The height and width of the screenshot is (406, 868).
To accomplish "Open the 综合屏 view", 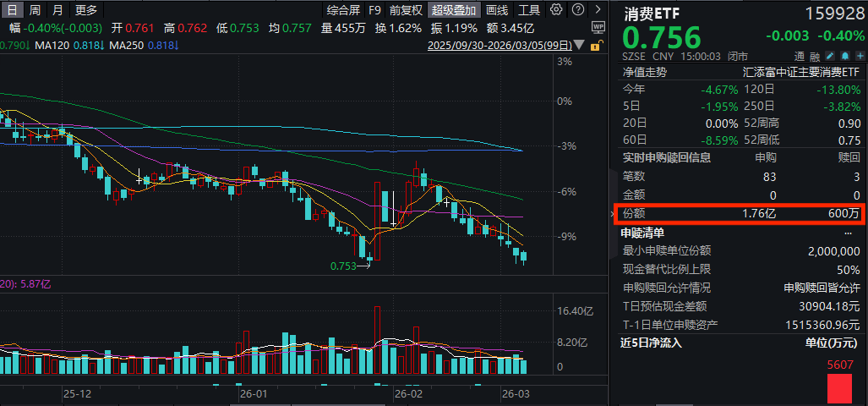I will (x=344, y=10).
